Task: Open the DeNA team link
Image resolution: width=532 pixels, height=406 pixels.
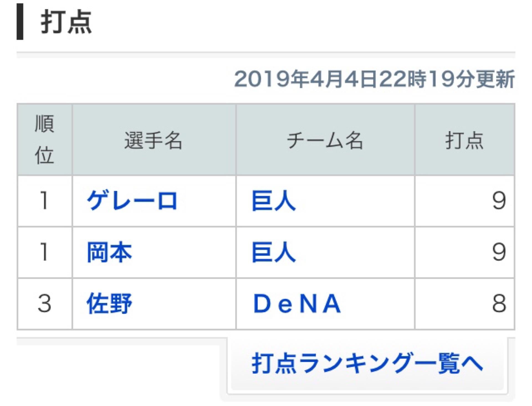Action: [297, 304]
